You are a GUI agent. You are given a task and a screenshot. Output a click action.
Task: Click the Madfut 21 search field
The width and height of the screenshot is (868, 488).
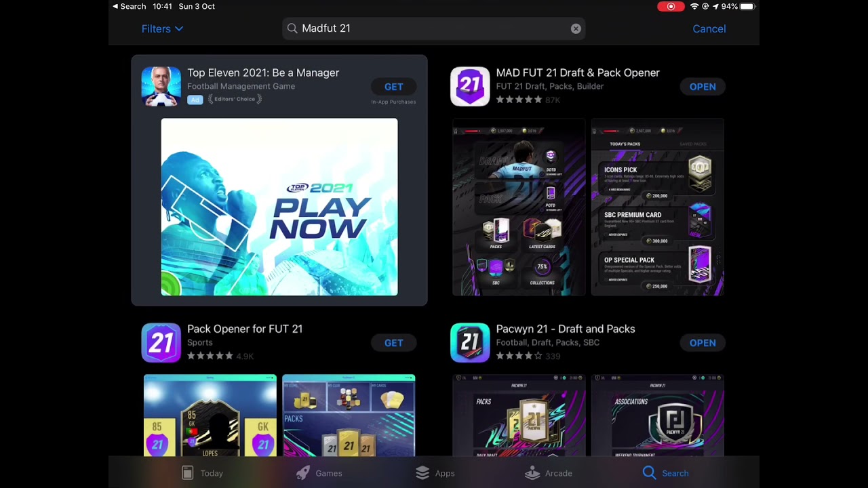coord(433,28)
